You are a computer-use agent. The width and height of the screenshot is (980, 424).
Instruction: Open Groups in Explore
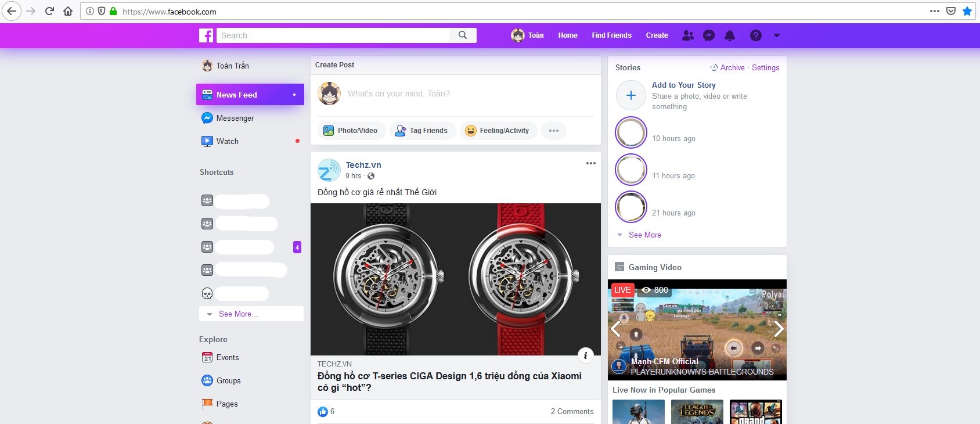point(221,380)
